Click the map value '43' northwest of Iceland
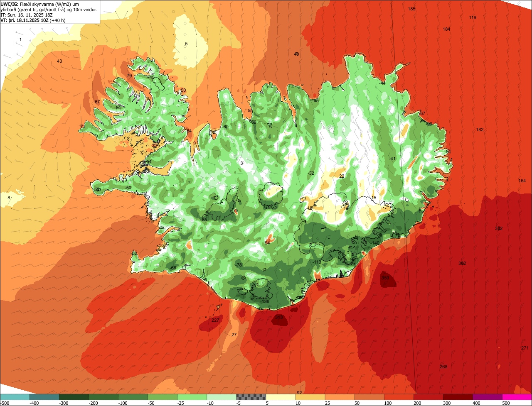The width and height of the screenshot is (532, 406). (59, 61)
